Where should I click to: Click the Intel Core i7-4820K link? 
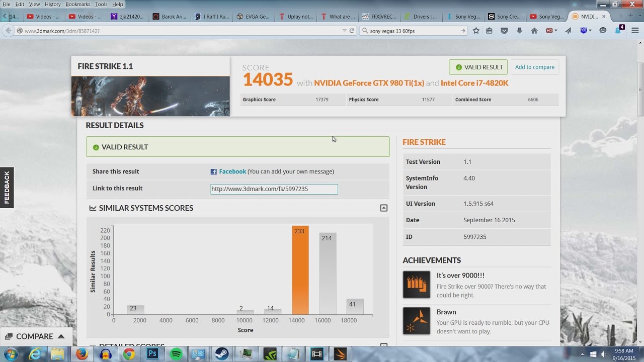(x=474, y=83)
